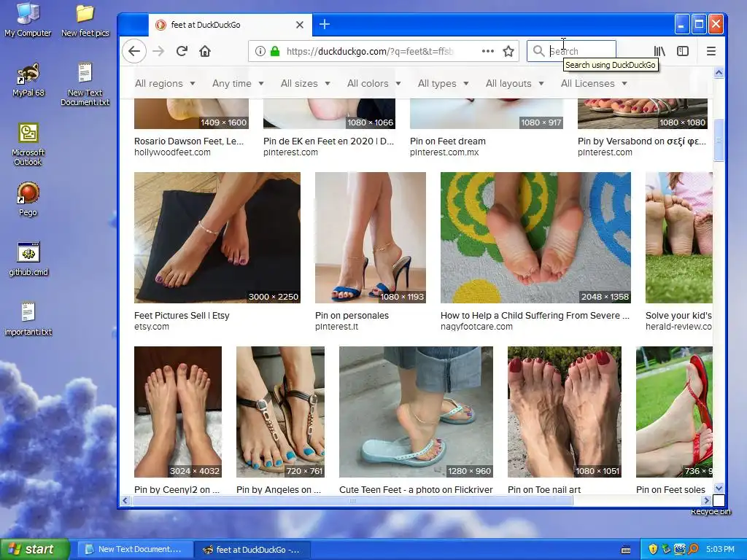Open Pin on Toe nail art link

tap(544, 489)
